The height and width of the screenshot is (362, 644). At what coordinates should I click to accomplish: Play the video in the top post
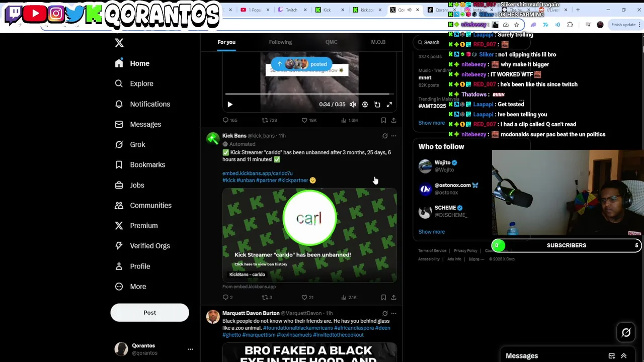(230, 105)
